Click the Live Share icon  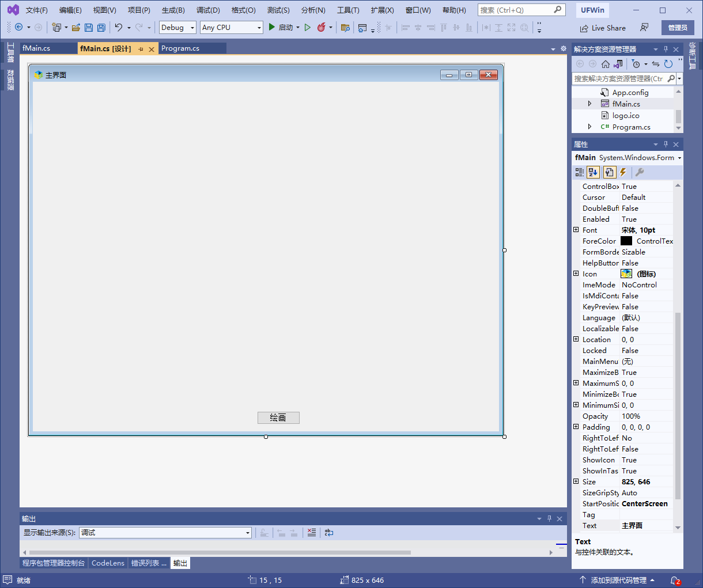(x=584, y=28)
